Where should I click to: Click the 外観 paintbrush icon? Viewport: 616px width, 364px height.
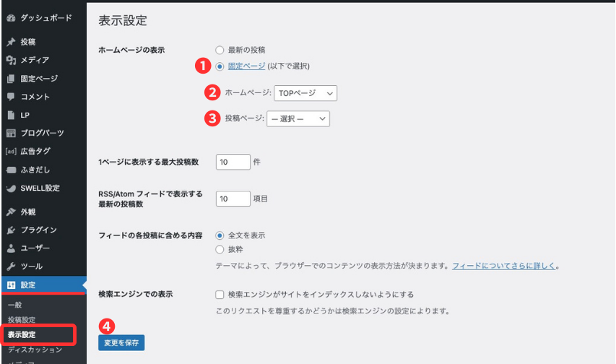pos(11,212)
